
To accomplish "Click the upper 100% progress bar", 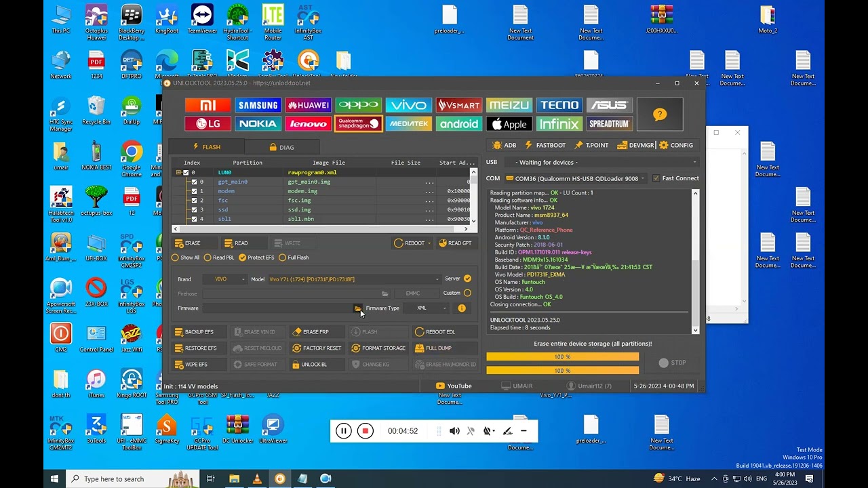I will coord(563,357).
